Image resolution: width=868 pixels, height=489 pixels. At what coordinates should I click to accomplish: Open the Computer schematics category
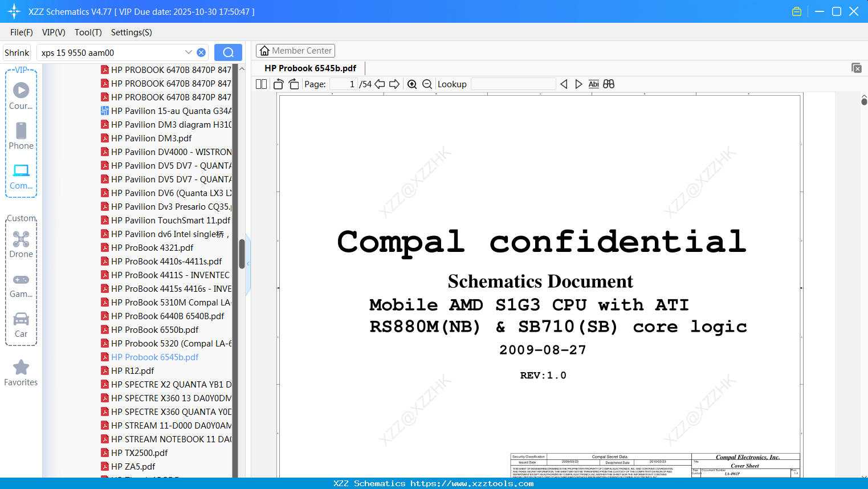[21, 176]
